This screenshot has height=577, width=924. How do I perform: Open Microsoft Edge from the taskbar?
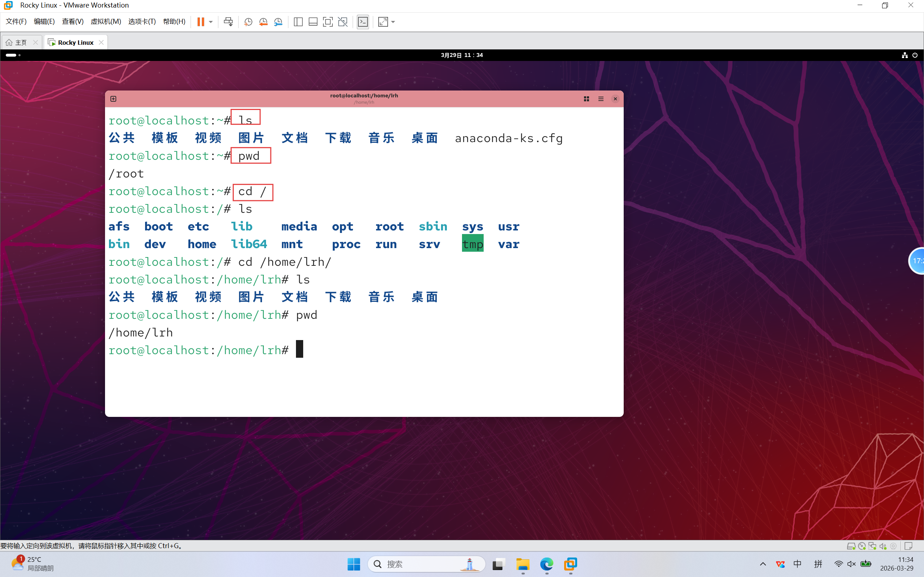pyautogui.click(x=547, y=564)
